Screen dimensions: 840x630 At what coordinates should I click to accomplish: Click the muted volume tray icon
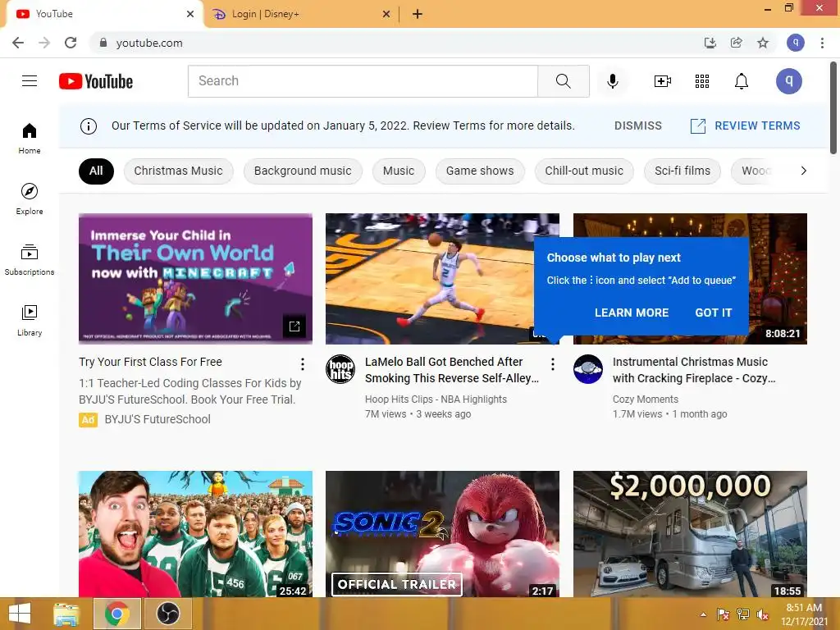coord(763,614)
